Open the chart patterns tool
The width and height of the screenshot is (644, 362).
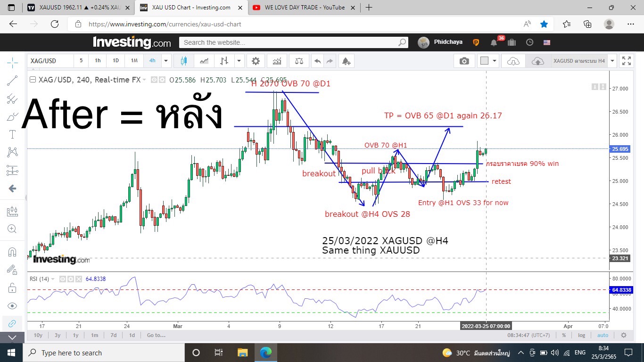[x=12, y=152]
